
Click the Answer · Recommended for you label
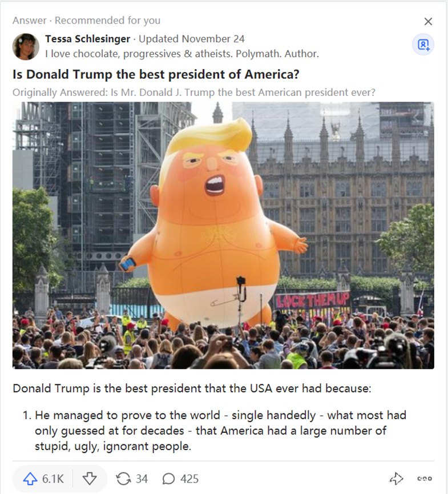pyautogui.click(x=87, y=21)
